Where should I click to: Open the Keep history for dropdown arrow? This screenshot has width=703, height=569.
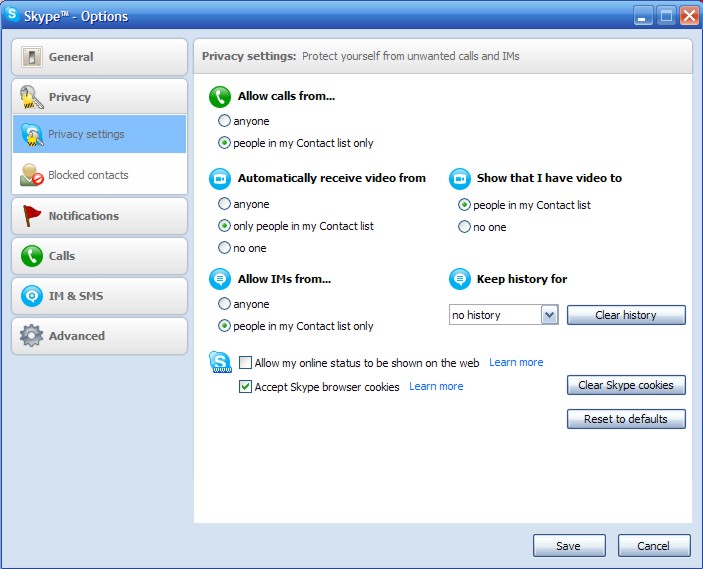pyautogui.click(x=549, y=315)
